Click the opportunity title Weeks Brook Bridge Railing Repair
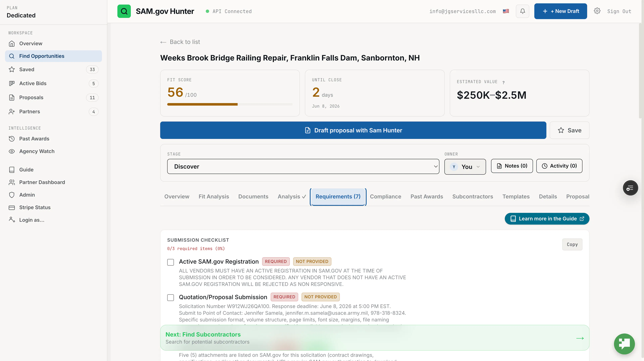Image resolution: width=644 pixels, height=361 pixels. pyautogui.click(x=290, y=58)
